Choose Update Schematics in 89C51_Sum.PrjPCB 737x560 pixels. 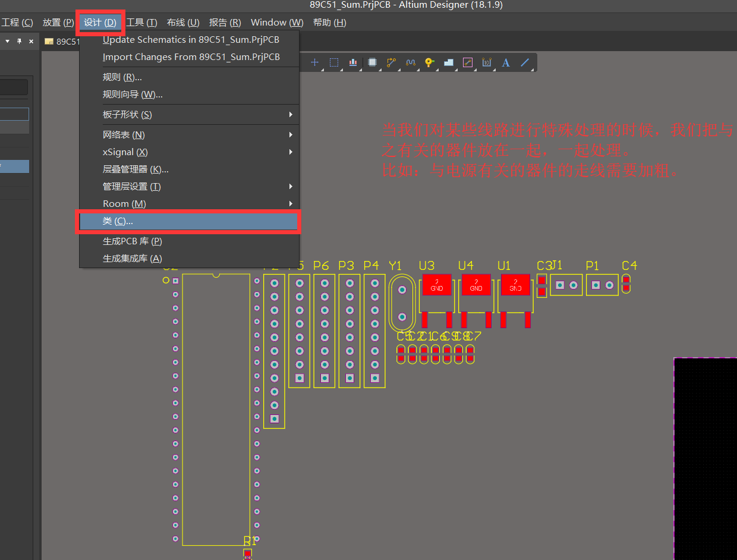click(x=190, y=40)
